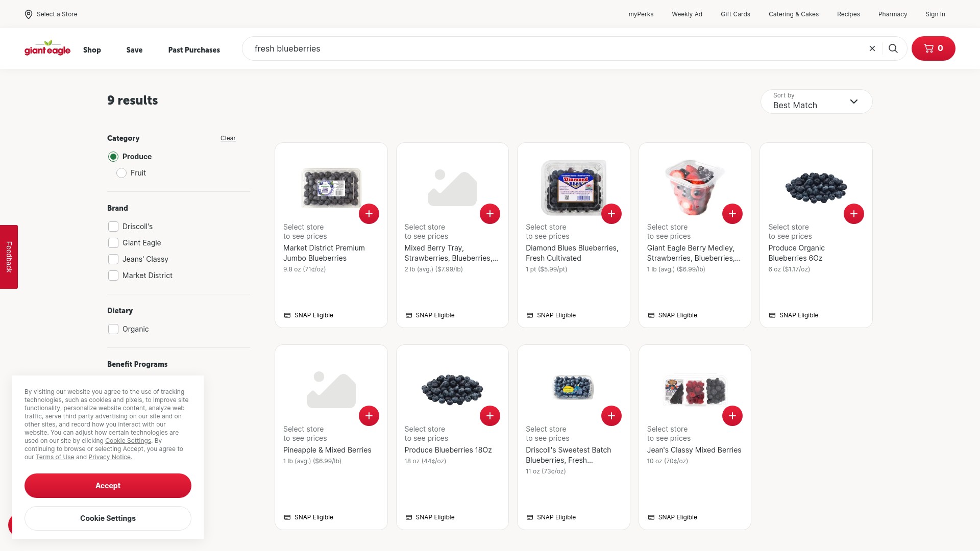Open Catering & Cakes
The image size is (980, 551).
793,14
